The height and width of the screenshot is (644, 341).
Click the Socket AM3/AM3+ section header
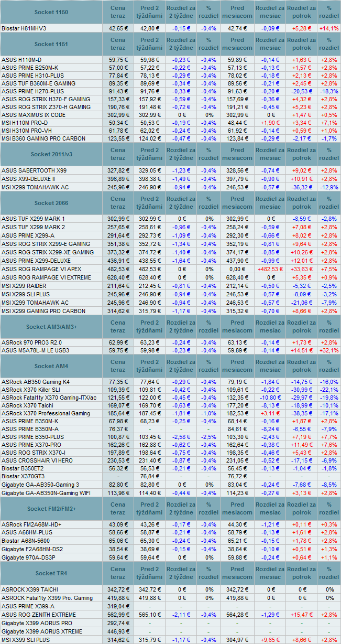pos(51,326)
